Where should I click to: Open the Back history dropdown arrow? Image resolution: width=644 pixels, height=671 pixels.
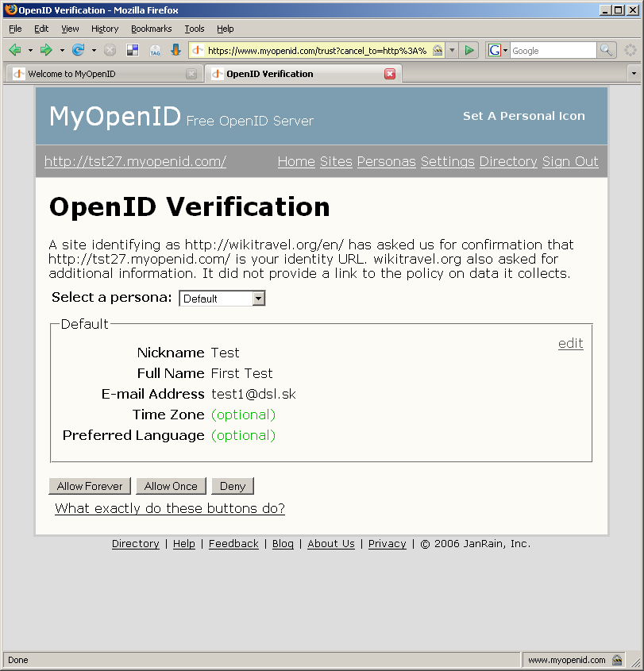(30, 51)
